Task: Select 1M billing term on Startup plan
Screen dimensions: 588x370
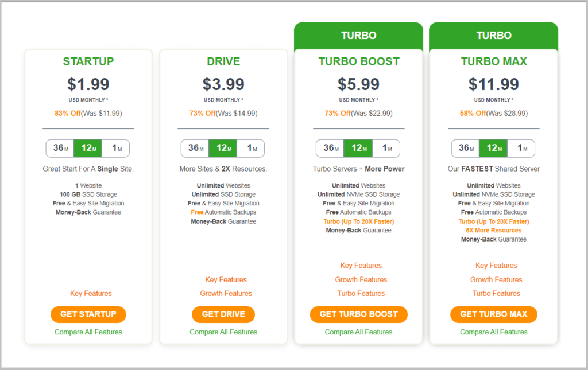Action: point(115,148)
